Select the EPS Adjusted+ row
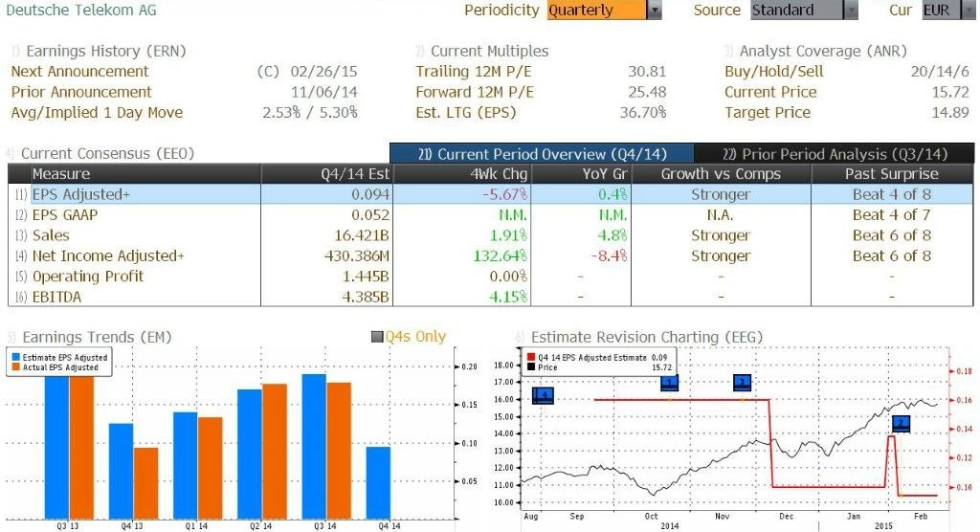Image resolution: width=980 pixels, height=532 pixels. (491, 194)
